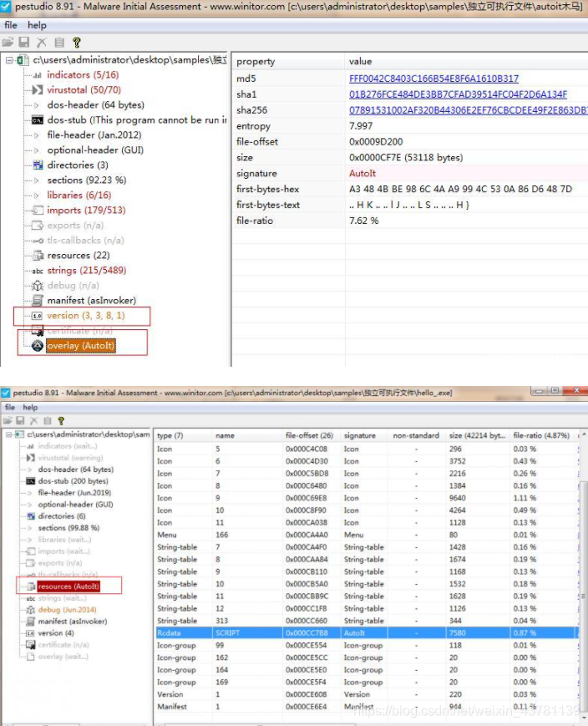Open the help menu in top pestudio window

(37, 25)
